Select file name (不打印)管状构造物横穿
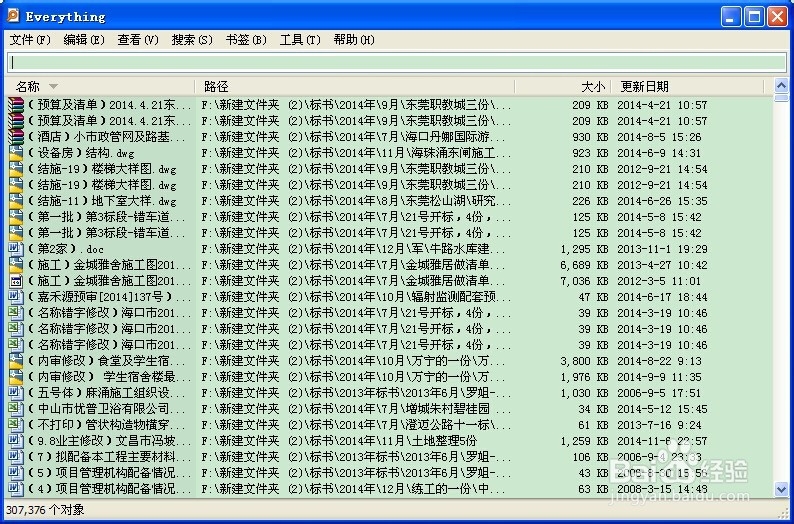The width and height of the screenshot is (794, 524). (x=106, y=425)
